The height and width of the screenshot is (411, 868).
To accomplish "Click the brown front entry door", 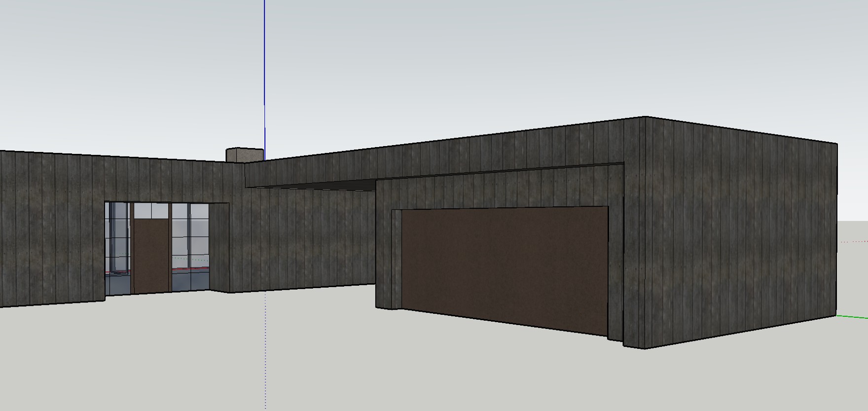I will [x=151, y=256].
